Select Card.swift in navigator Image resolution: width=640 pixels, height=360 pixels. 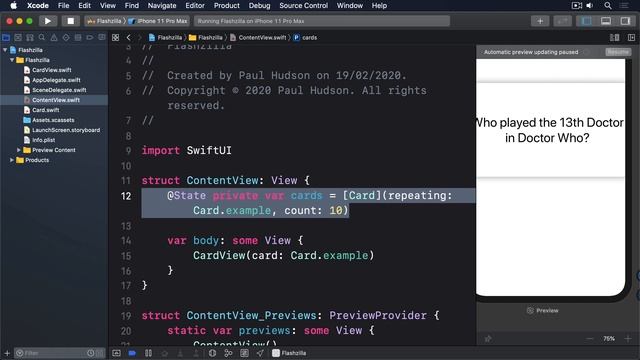click(45, 110)
